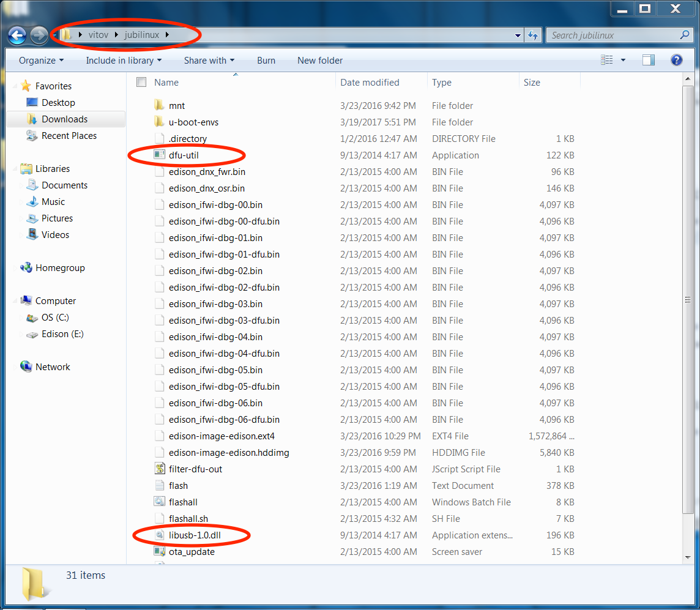This screenshot has height=610, width=700.
Task: Expand the arrow after vitov in breadcrumb
Action: pos(116,35)
